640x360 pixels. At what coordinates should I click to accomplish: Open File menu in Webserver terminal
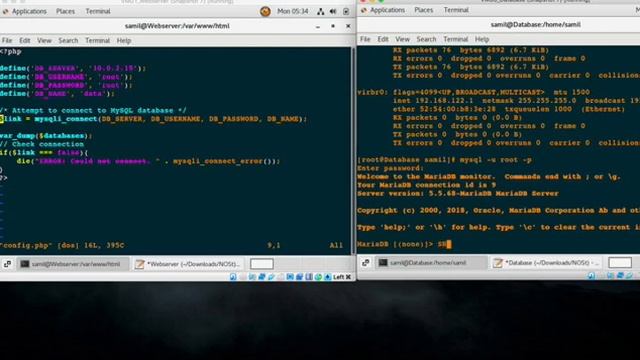coord(7,40)
